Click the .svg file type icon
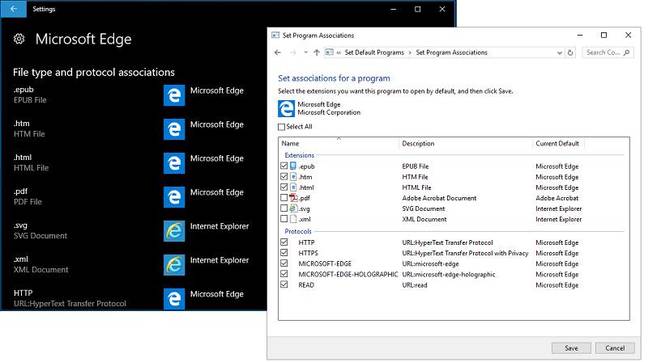648x362 pixels. tap(293, 208)
